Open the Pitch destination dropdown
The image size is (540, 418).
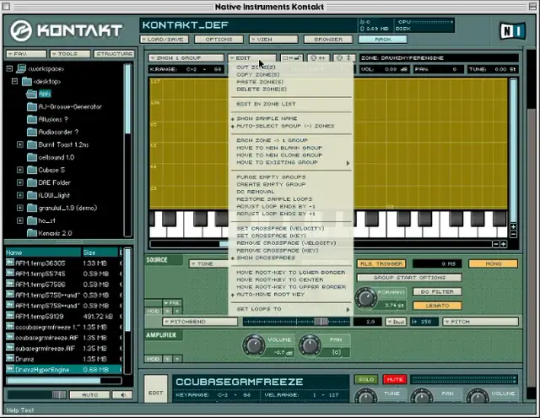click(481, 322)
